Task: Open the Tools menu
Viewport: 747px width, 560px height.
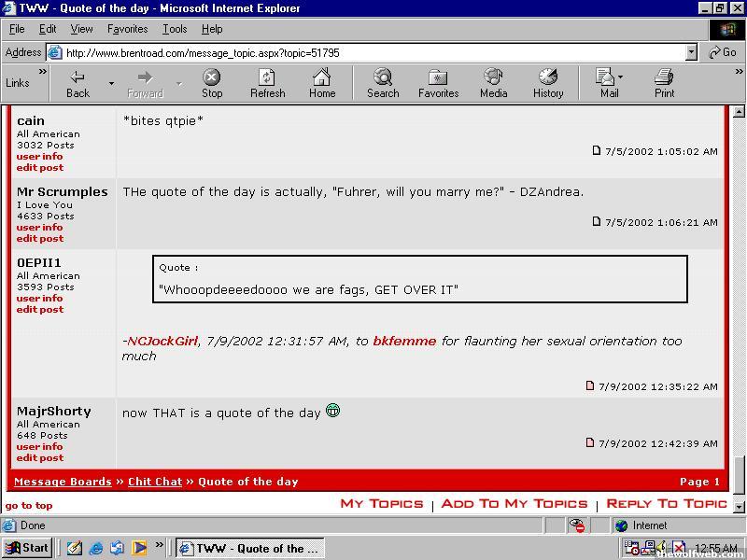Action: click(x=175, y=29)
